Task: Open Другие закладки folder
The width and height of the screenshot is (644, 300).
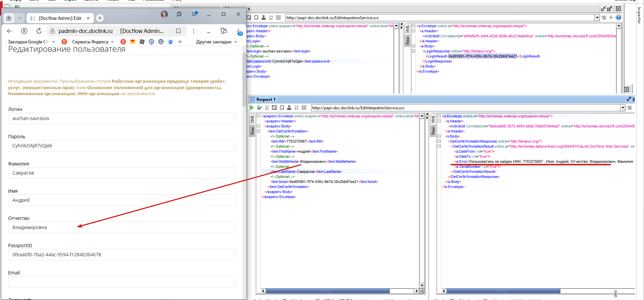Action: [x=217, y=42]
